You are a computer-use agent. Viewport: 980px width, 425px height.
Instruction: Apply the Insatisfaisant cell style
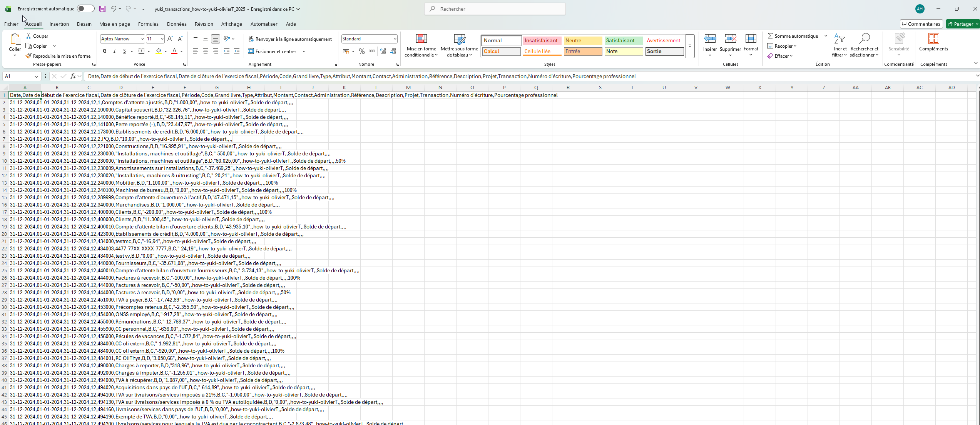[x=542, y=40]
